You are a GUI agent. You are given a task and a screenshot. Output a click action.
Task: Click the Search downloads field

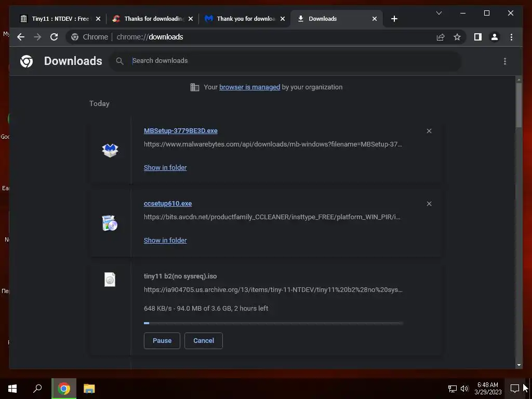pyautogui.click(x=285, y=61)
